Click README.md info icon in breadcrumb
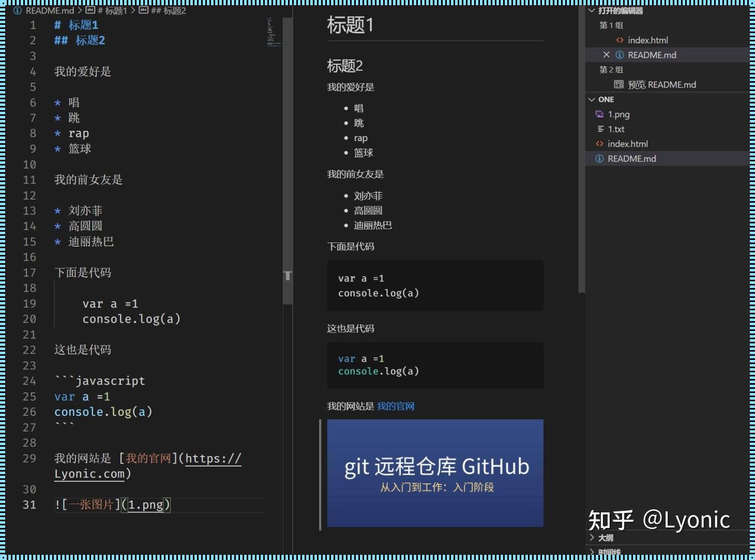Viewport: 755px width, 560px height. coord(18,10)
